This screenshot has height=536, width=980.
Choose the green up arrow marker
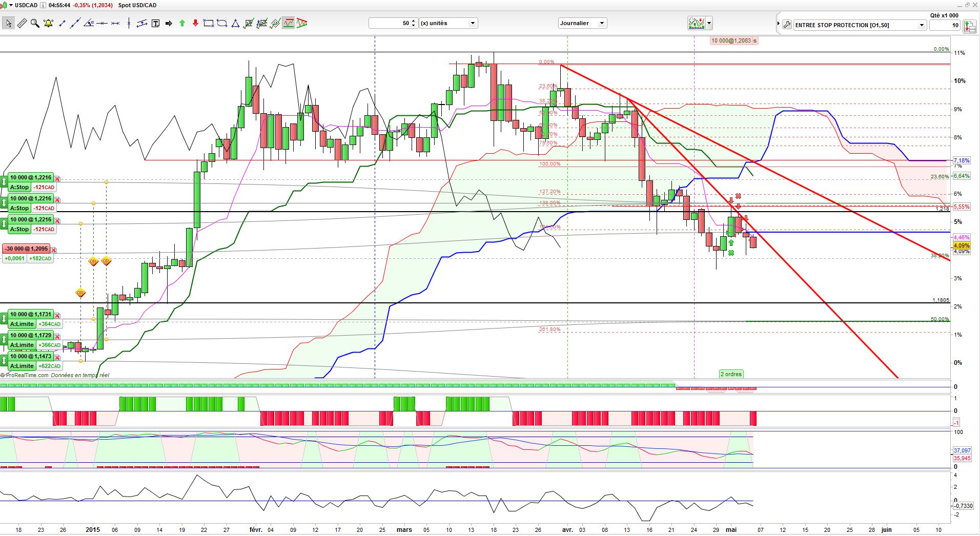[x=182, y=23]
